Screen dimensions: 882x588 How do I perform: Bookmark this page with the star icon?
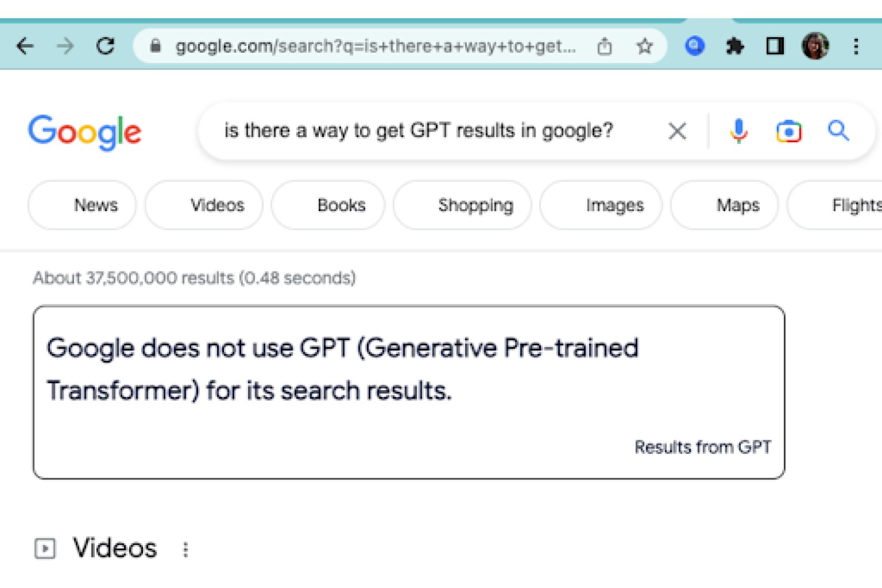pos(644,46)
